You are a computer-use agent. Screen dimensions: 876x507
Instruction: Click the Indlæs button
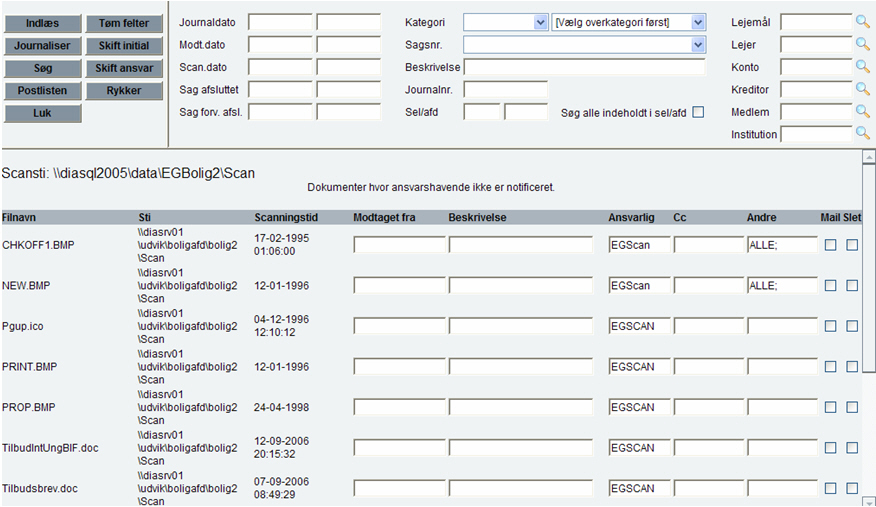coord(42,24)
